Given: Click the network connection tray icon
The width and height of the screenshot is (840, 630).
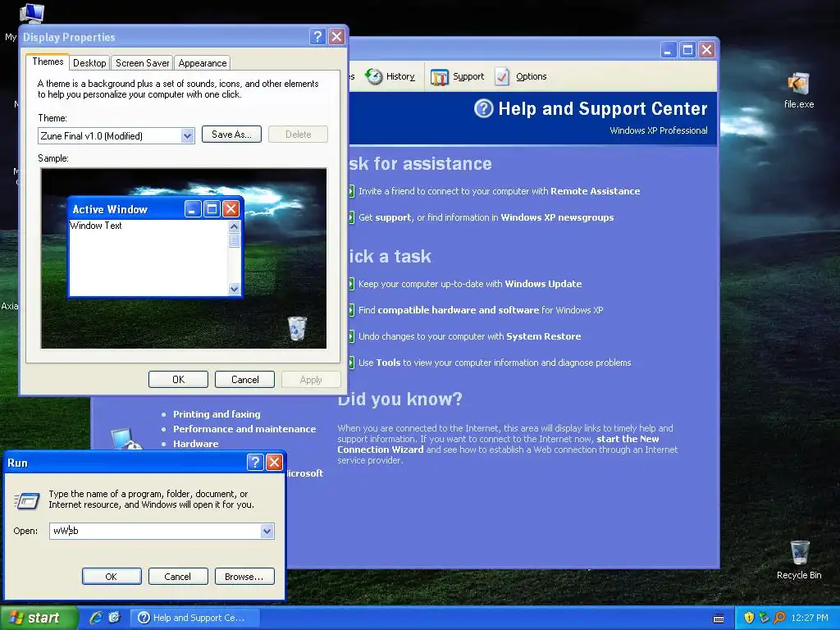Looking at the screenshot, I should point(764,618).
